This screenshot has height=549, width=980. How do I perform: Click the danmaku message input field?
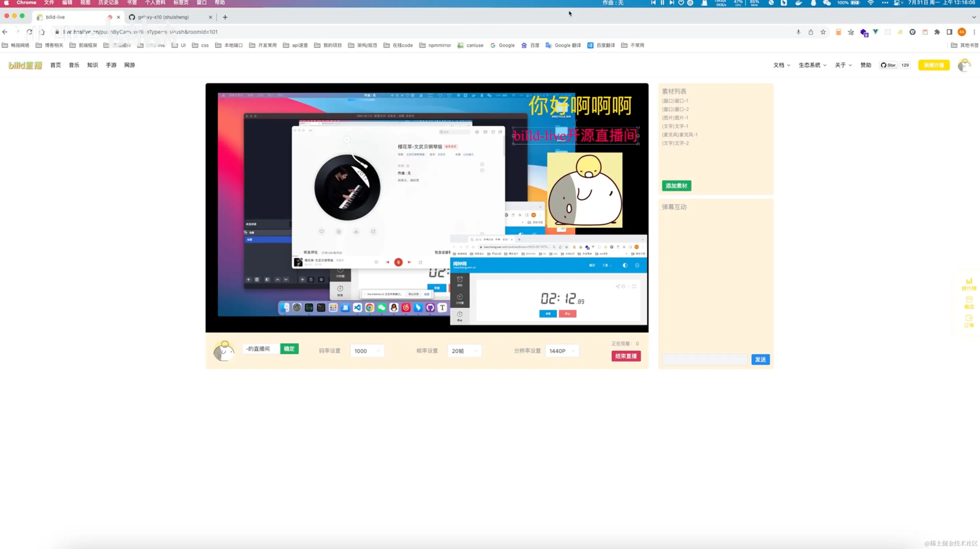705,359
